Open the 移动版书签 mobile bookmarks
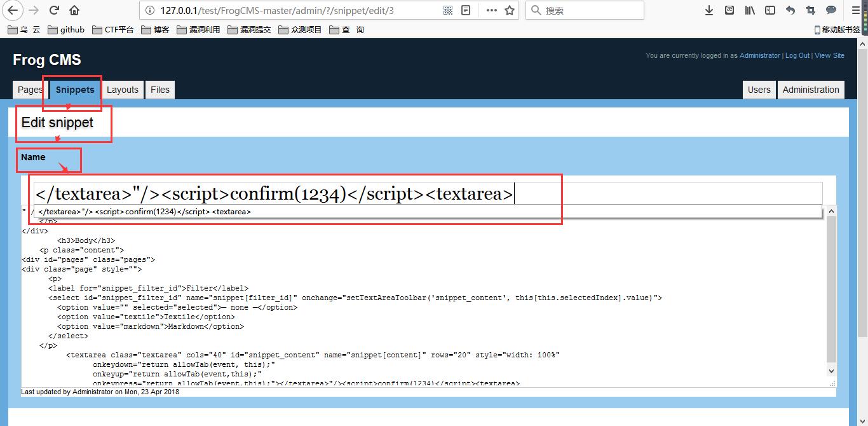Viewport: 868px width, 426px height. (837, 30)
